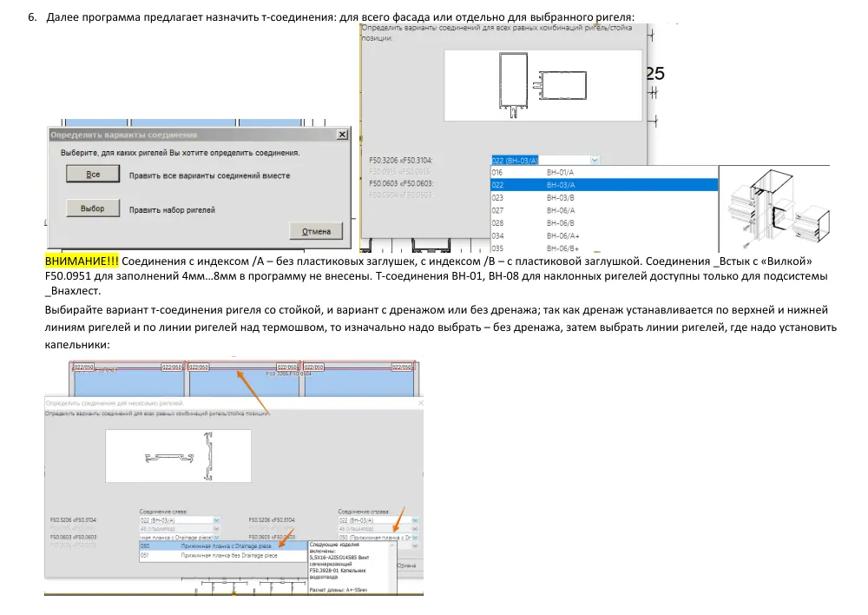Open the 022 (BH-03/A) combo box arrow
The height and width of the screenshot is (615, 868).
[x=595, y=160]
